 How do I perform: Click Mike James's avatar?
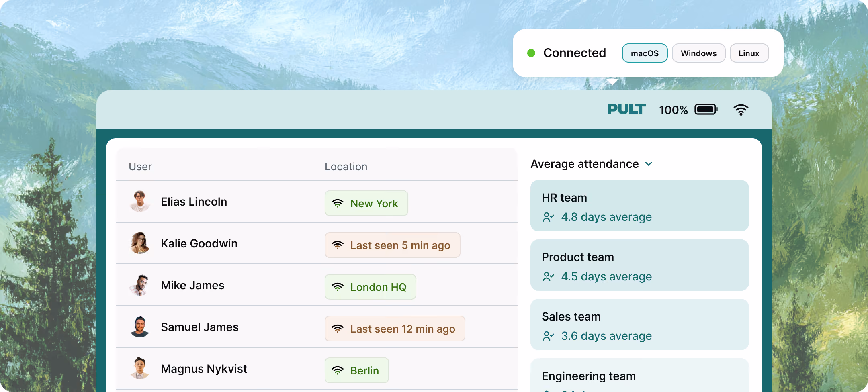coord(140,285)
